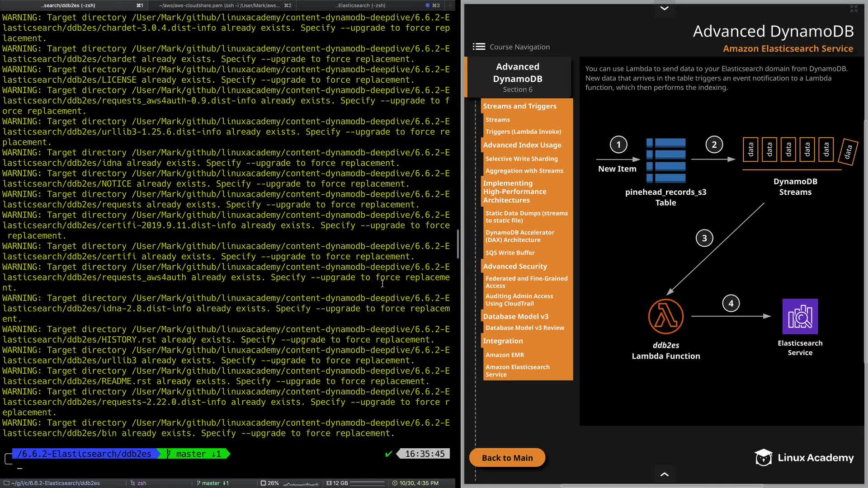Expand the top chevron down arrow
868x488 pixels.
click(x=664, y=8)
